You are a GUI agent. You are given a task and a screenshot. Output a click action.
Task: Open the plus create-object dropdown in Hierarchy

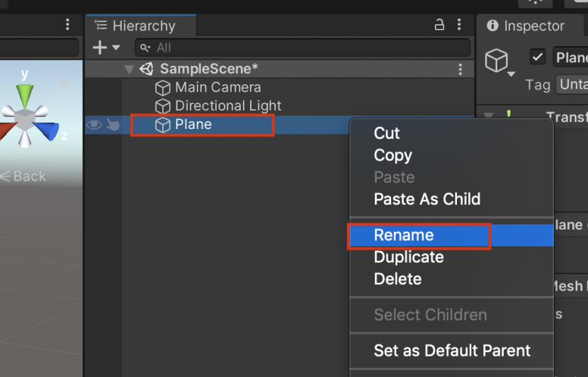click(106, 47)
